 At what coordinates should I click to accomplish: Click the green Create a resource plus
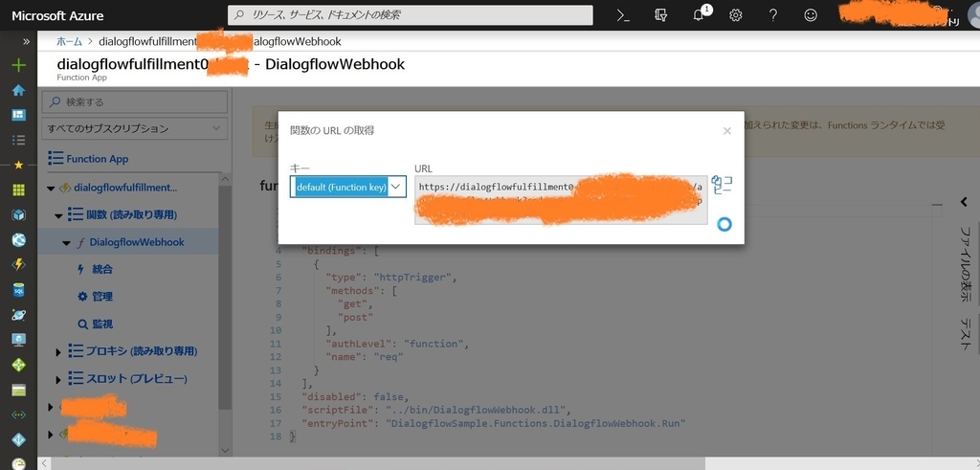pyautogui.click(x=19, y=65)
